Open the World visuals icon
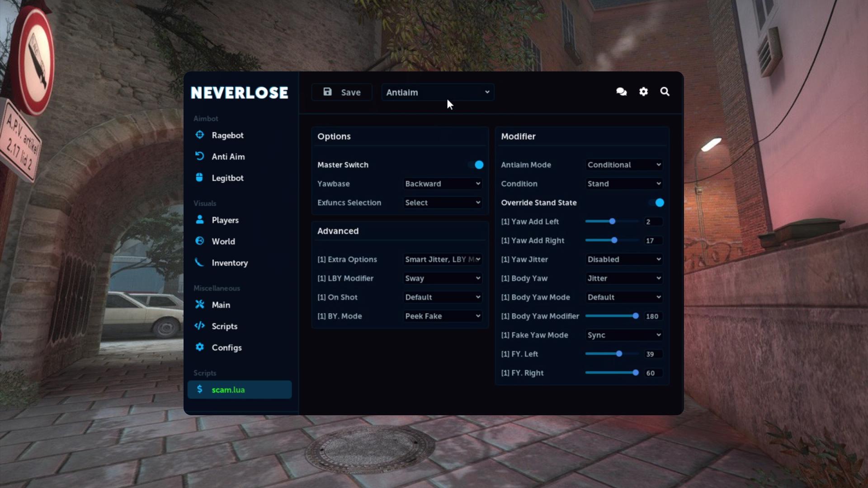This screenshot has height=488, width=868. 200,241
